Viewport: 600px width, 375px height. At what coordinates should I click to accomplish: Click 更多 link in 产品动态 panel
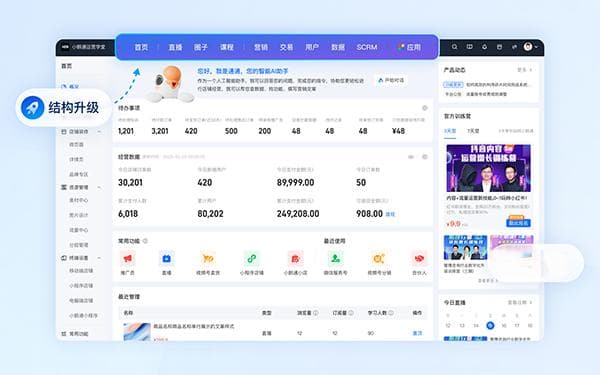[x=524, y=70]
